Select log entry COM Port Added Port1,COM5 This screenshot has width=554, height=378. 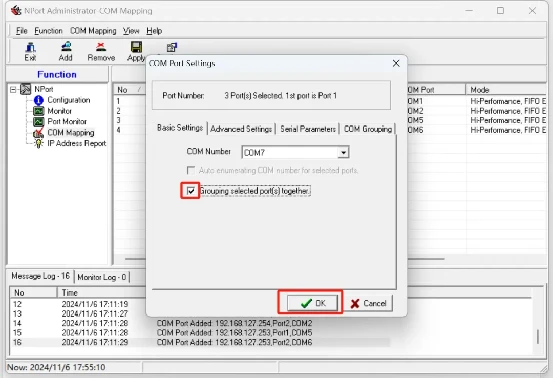click(235, 333)
